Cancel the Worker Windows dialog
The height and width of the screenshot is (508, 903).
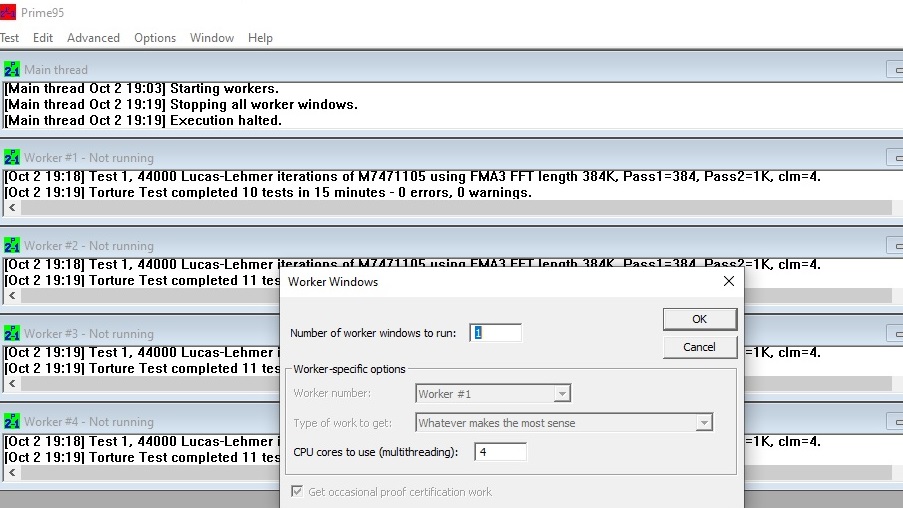coord(700,347)
